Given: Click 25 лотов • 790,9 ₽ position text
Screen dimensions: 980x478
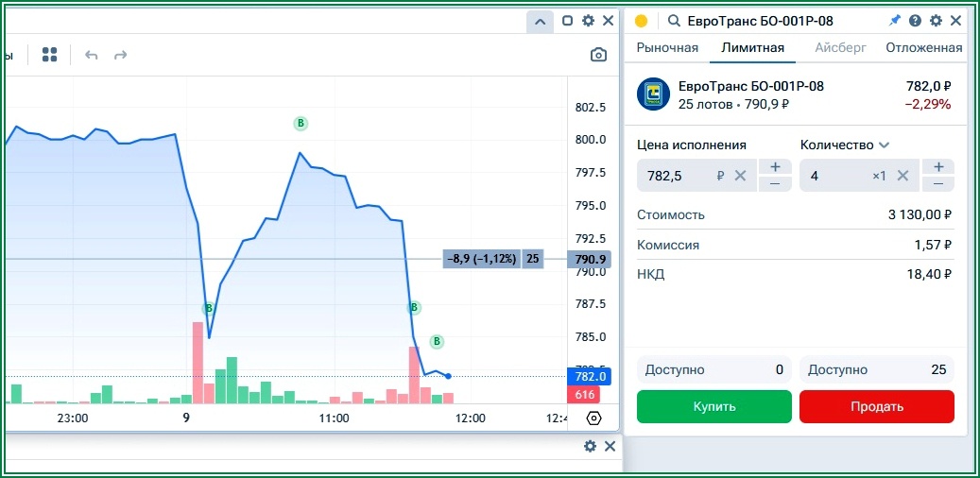Looking at the screenshot, I should [x=733, y=104].
